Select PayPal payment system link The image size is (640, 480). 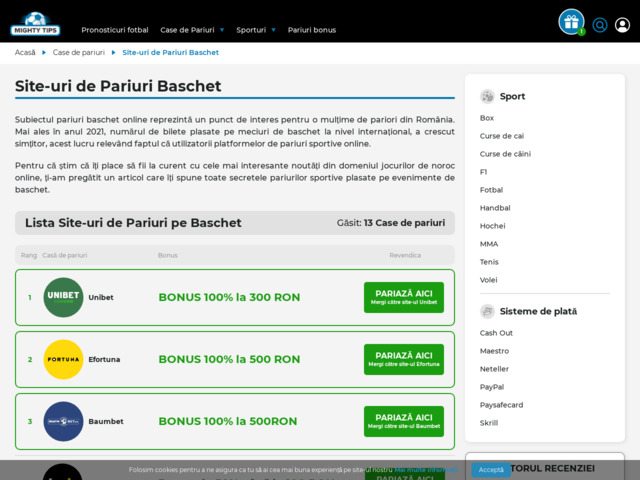pyautogui.click(x=491, y=387)
